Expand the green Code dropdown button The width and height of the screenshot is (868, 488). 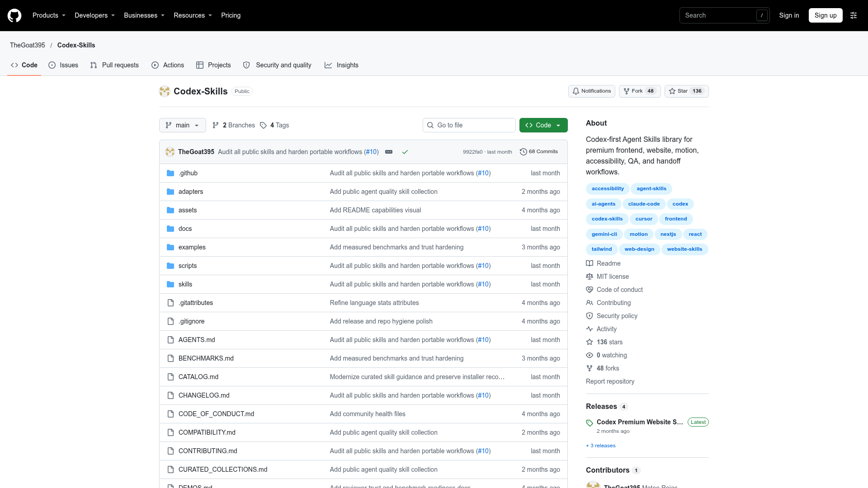pyautogui.click(x=543, y=125)
